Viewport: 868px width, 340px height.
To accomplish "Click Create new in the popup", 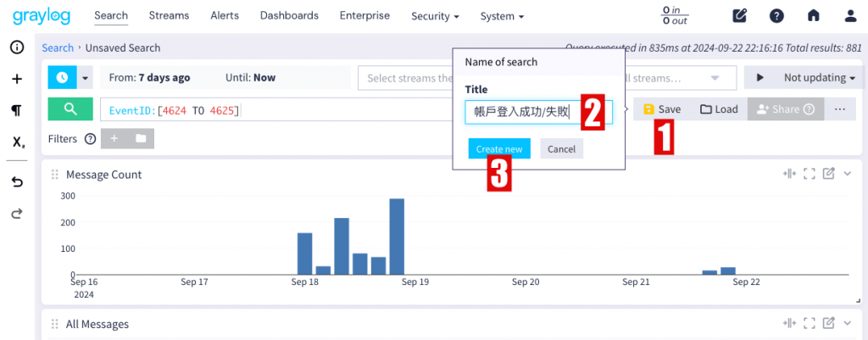I will click(x=499, y=149).
